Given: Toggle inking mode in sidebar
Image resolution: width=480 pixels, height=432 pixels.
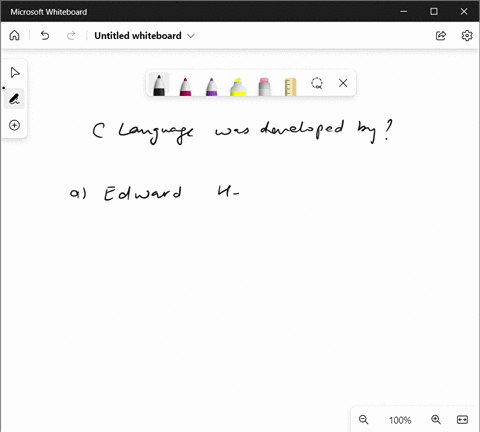Looking at the screenshot, I should (x=14, y=99).
